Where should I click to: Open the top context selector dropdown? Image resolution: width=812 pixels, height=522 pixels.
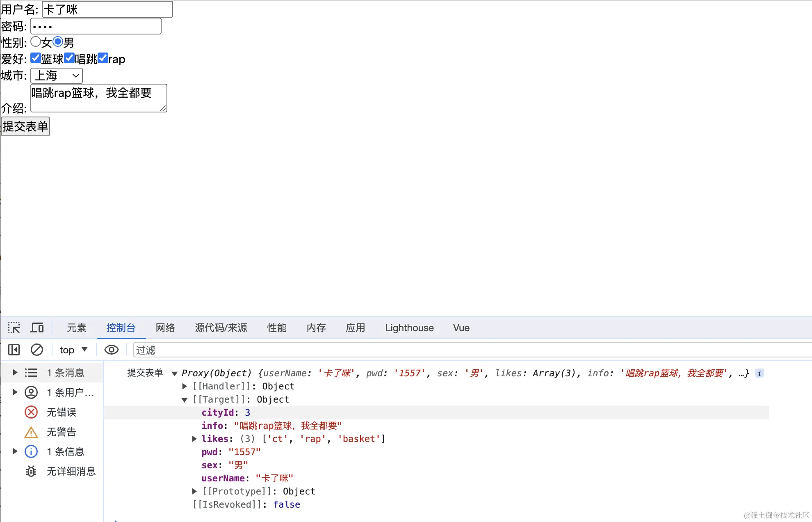click(73, 350)
